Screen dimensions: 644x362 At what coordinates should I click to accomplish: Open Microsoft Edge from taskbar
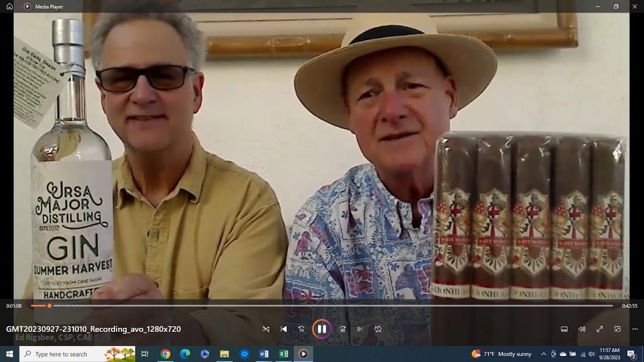tap(185, 354)
